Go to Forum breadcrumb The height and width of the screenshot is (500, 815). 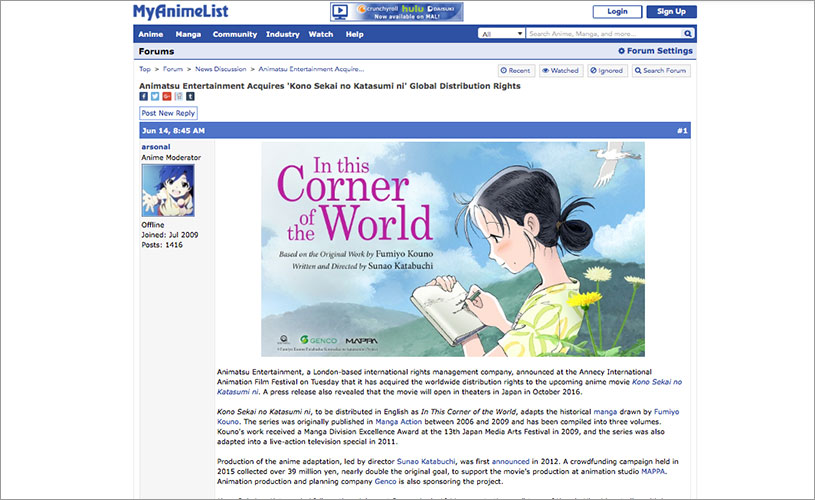tap(173, 69)
